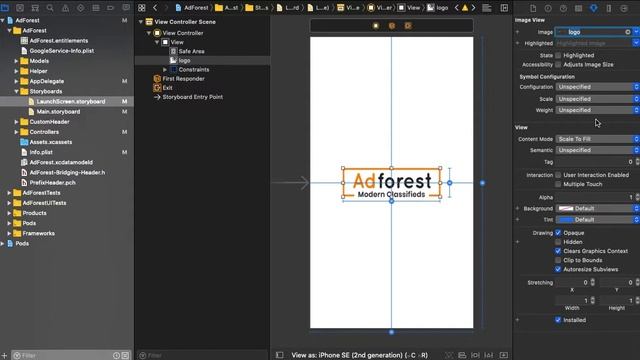Uncheck Clears Graphics Context
This screenshot has width=640, height=360.
click(558, 251)
